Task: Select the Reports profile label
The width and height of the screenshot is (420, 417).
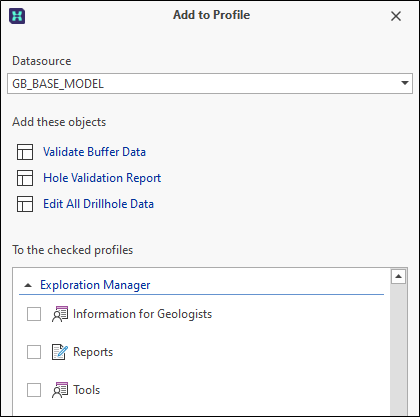Action: click(93, 352)
